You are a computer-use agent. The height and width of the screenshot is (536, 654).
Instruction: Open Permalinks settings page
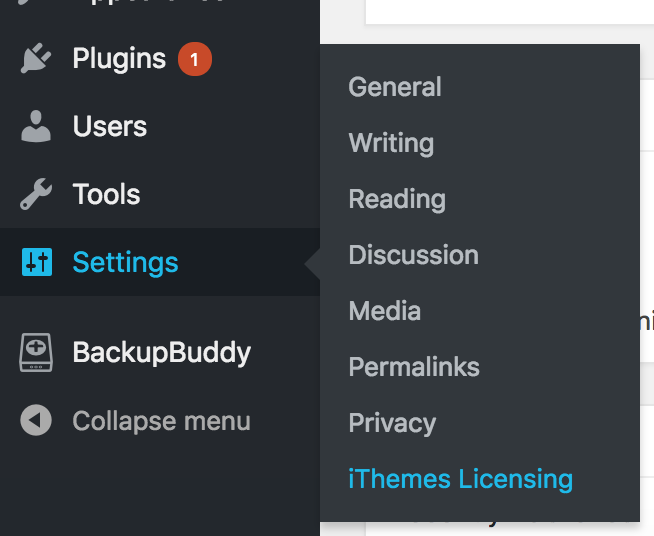pos(414,367)
